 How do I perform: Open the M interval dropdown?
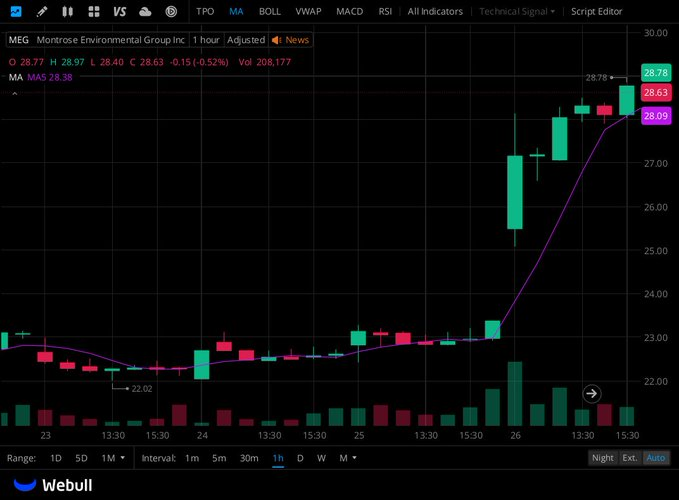pos(347,458)
